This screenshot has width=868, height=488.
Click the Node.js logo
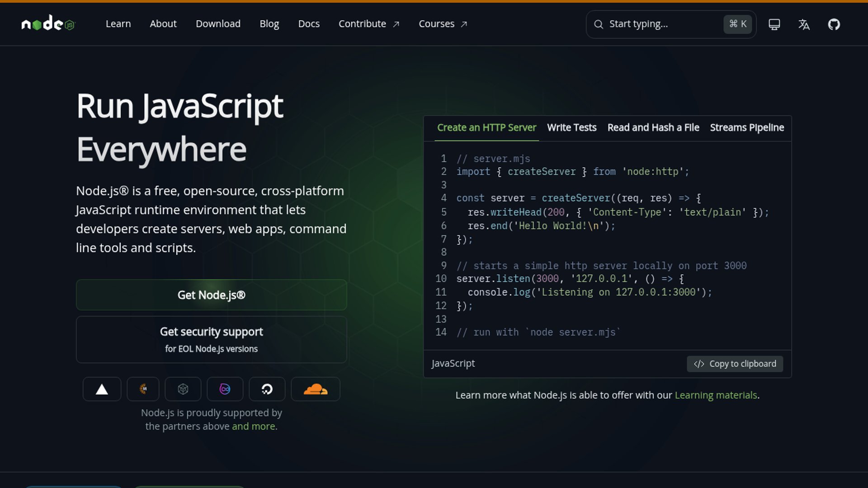[48, 23]
